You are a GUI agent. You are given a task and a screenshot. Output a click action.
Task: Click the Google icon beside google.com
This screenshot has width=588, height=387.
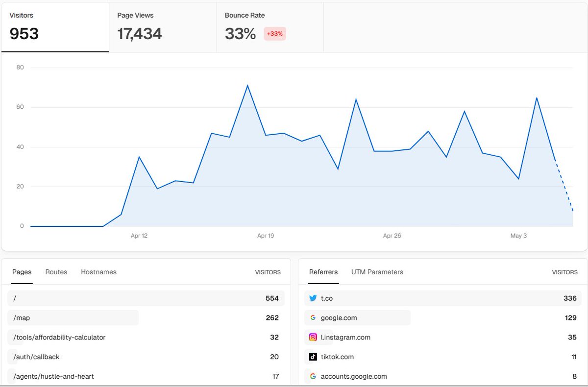coord(313,317)
